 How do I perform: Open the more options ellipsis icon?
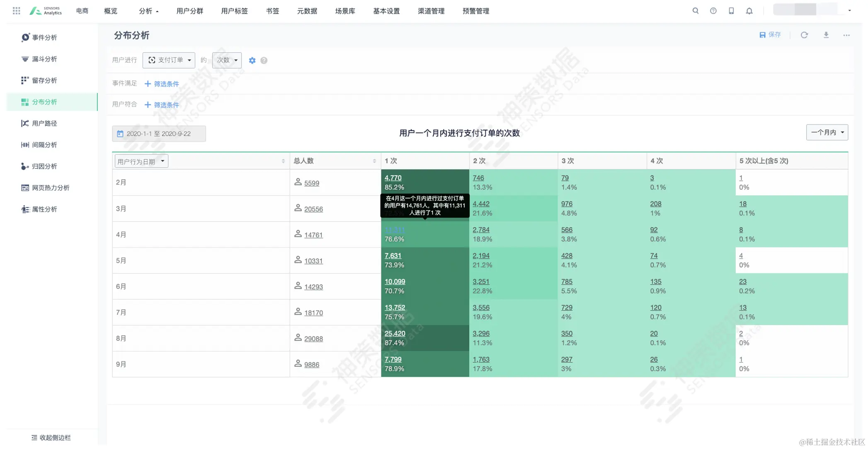point(846,35)
